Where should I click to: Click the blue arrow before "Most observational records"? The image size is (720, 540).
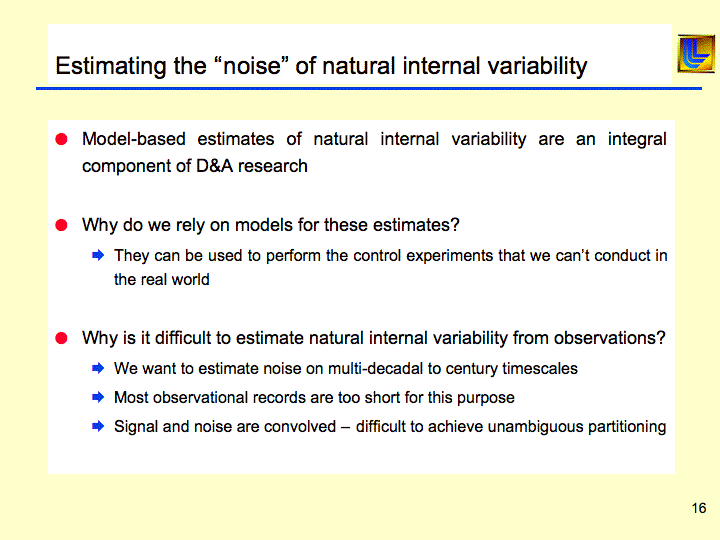[98, 397]
